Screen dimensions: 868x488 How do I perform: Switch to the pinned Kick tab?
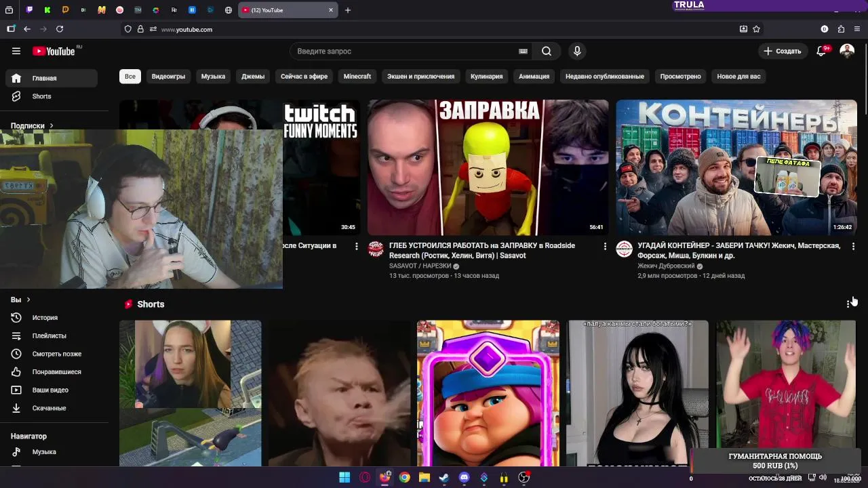47,10
